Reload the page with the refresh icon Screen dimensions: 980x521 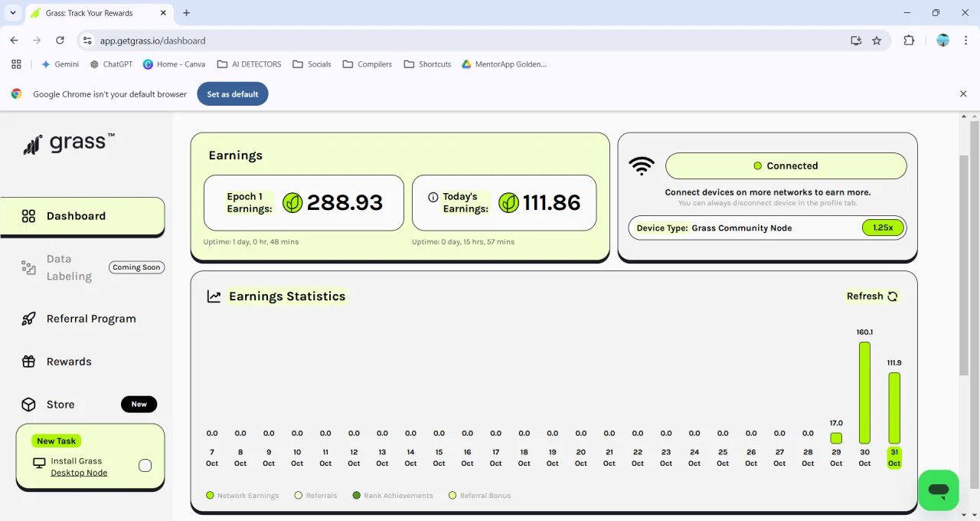(x=60, y=41)
